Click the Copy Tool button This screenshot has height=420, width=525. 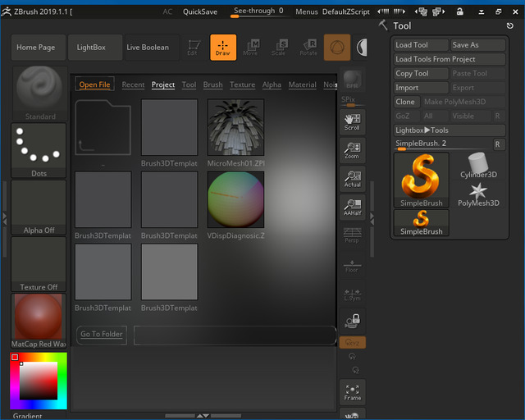(x=421, y=73)
